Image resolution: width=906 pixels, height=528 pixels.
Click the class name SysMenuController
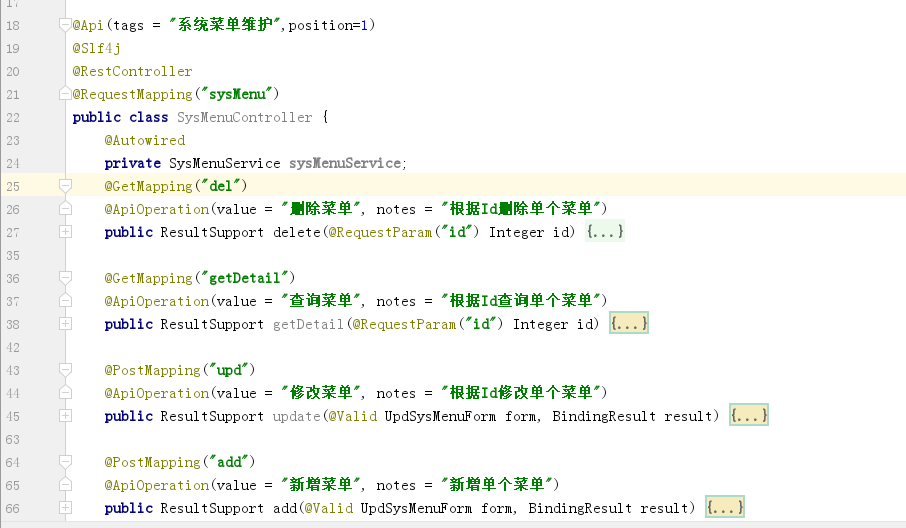pos(244,117)
